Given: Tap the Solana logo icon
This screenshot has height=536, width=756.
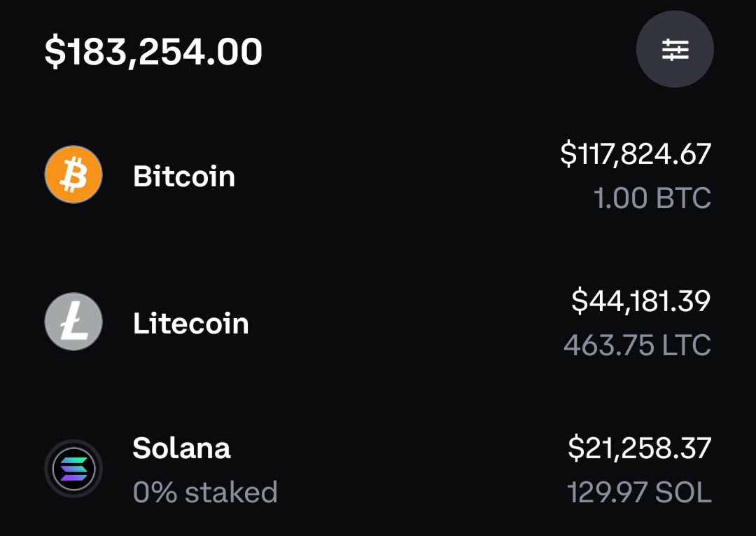Looking at the screenshot, I should 73,469.
